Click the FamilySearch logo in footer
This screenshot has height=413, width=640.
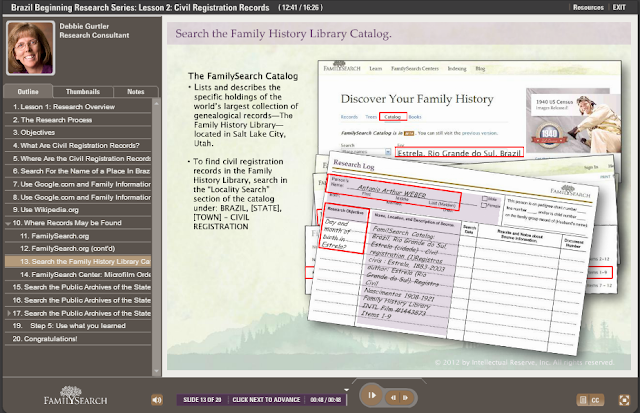coord(76,395)
